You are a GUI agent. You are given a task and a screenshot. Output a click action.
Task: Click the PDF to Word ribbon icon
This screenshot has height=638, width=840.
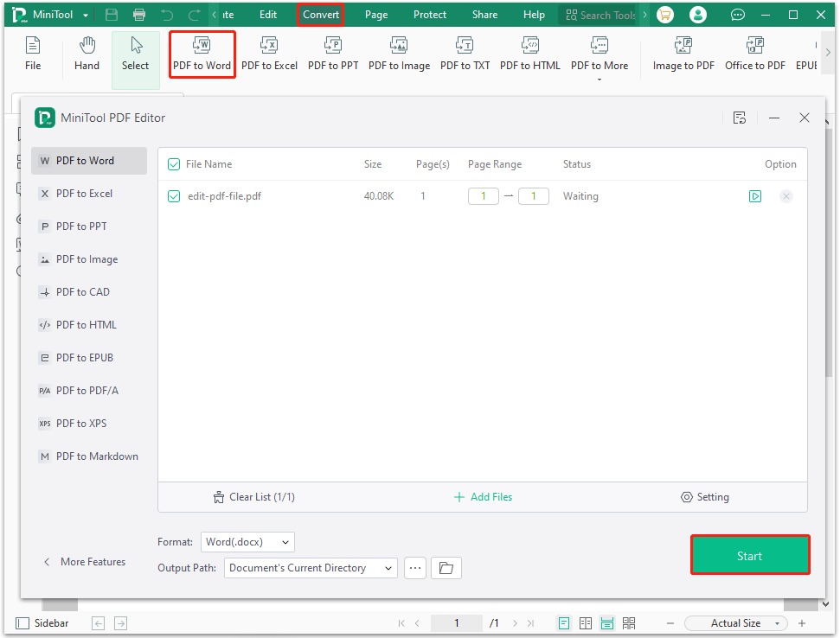pyautogui.click(x=202, y=54)
